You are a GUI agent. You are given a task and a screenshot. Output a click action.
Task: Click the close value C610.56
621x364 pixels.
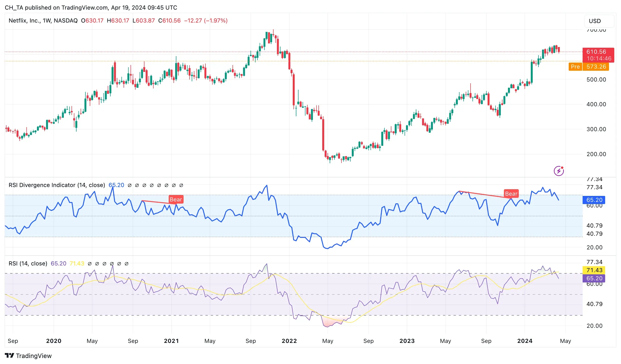(169, 20)
